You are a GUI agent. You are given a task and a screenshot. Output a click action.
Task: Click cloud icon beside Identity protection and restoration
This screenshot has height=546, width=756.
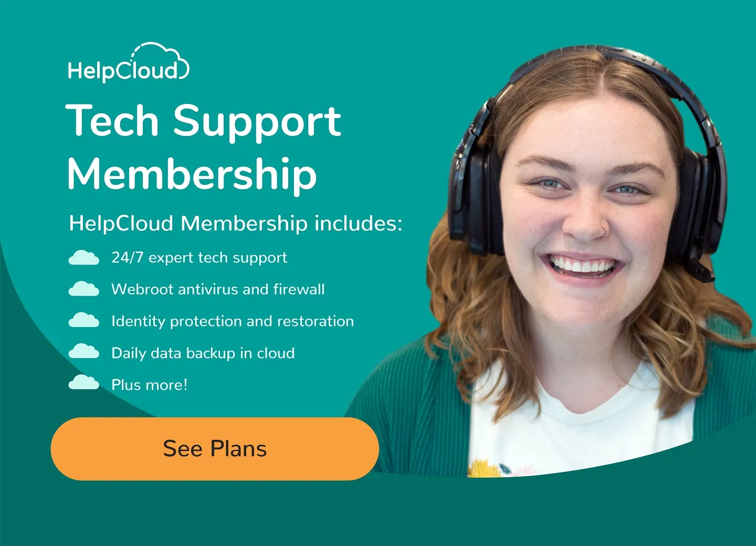83,320
